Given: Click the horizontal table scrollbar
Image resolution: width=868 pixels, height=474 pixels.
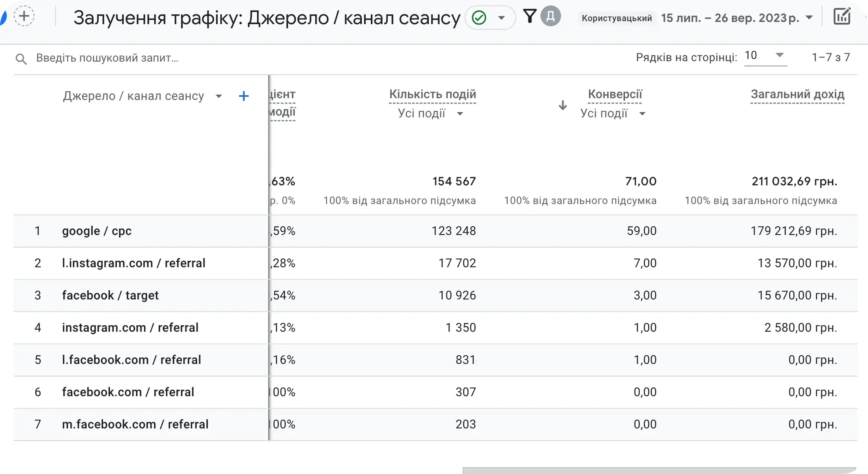Looking at the screenshot, I should click(x=659, y=470).
